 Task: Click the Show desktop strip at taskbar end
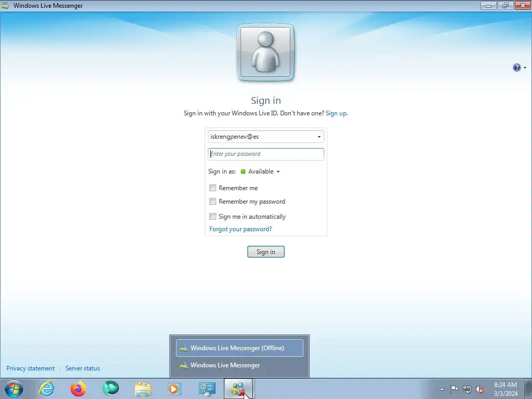click(x=528, y=389)
